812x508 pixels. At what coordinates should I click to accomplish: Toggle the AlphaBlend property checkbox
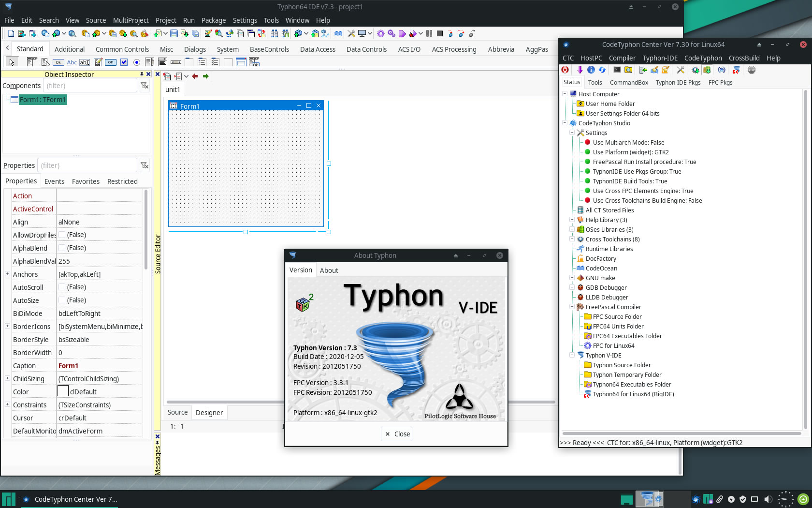coord(62,248)
